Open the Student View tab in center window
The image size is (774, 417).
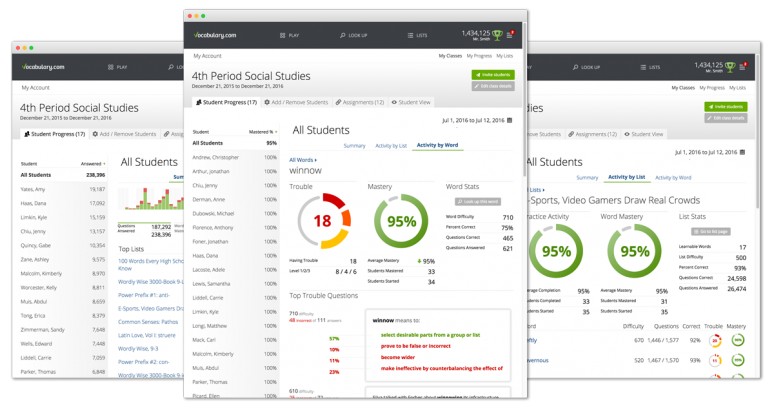411,102
